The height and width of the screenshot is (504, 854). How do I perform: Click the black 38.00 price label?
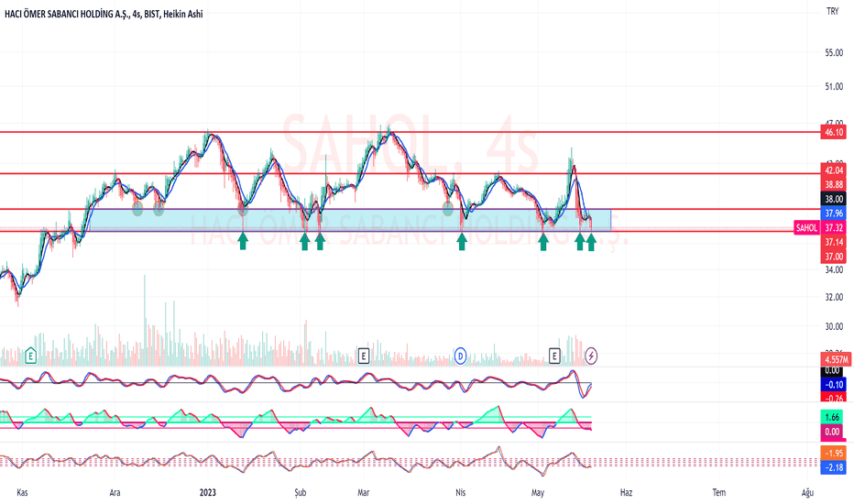(833, 199)
